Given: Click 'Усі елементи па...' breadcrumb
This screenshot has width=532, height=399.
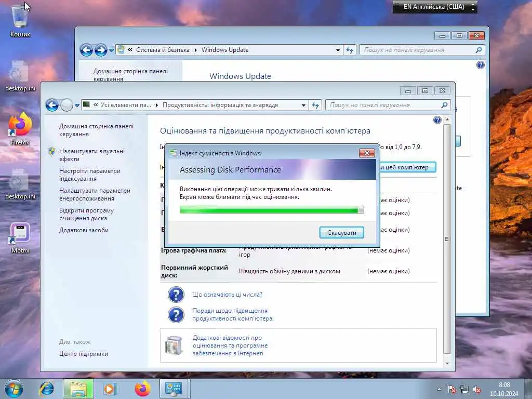Looking at the screenshot, I should (126, 105).
